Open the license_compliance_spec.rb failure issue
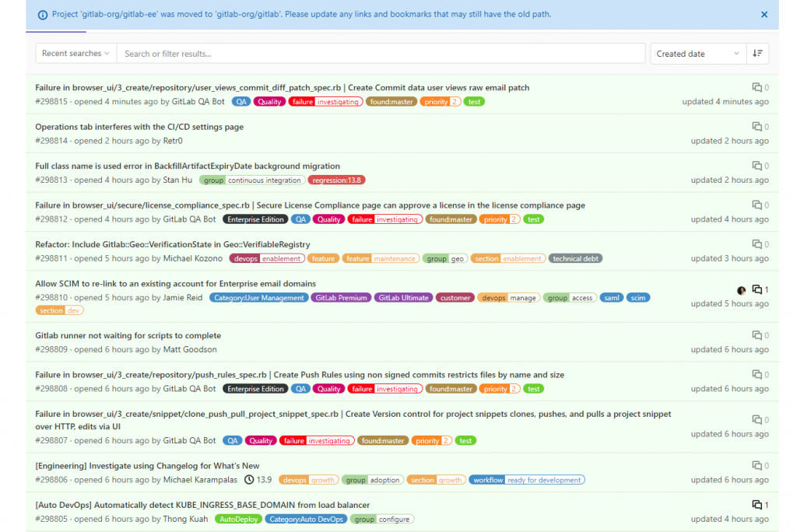797x532 pixels. (x=310, y=205)
